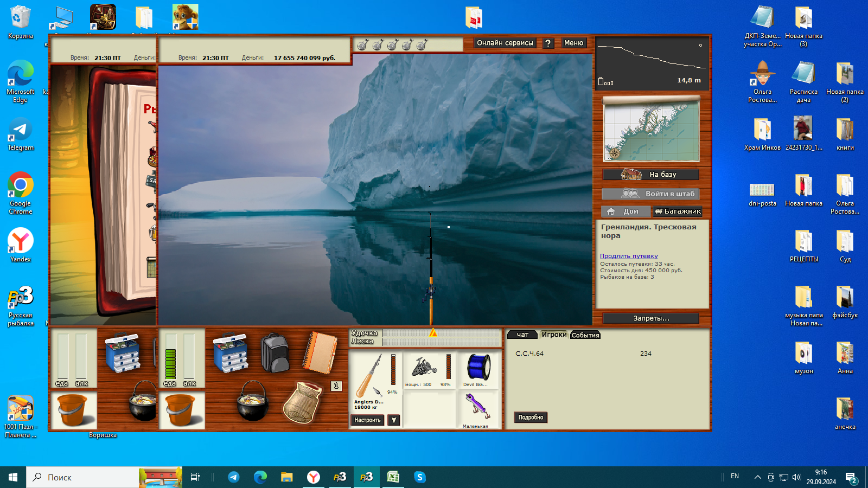Screen dimensions: 868x488
Task: Click the Настроить button
Action: click(x=368, y=420)
